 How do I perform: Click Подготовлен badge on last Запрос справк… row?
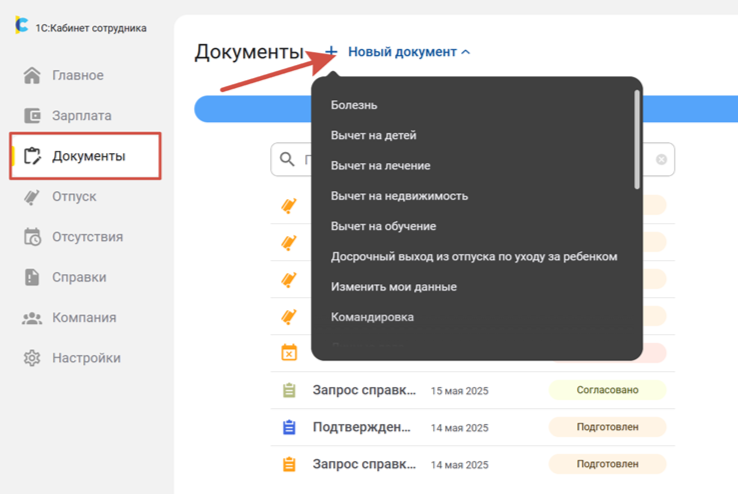[608, 464]
